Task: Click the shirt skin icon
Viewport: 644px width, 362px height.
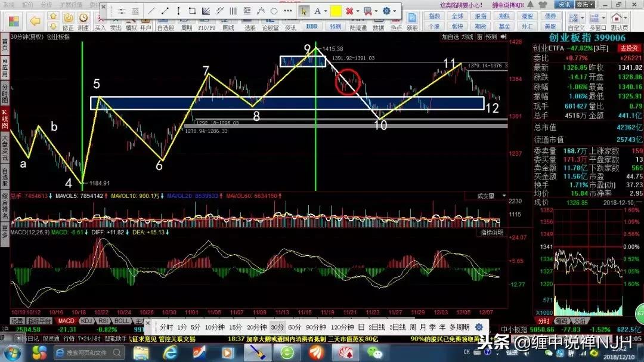Action: 543,5
